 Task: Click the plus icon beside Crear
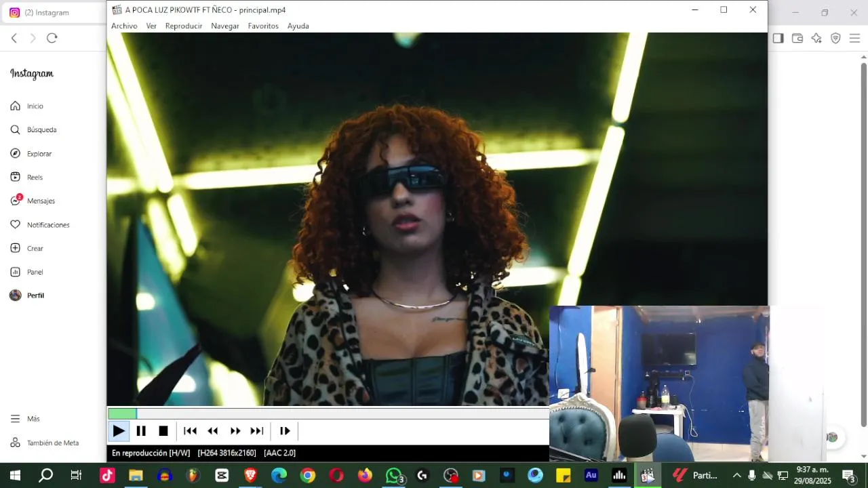[x=15, y=249]
